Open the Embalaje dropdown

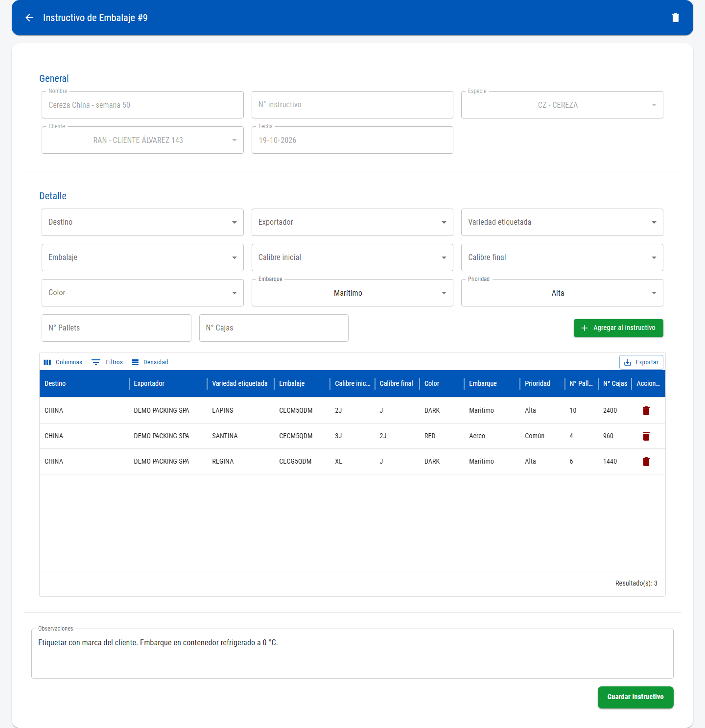142,258
